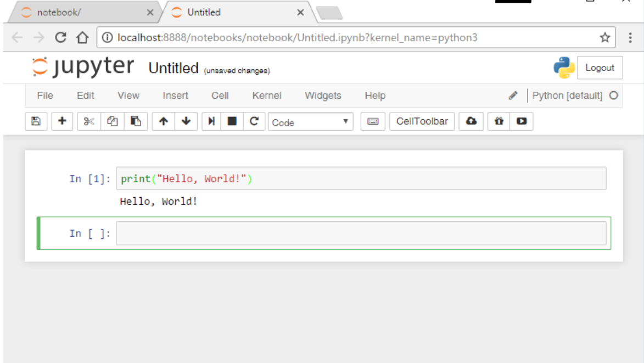This screenshot has height=363, width=644.
Task: Open the cell type Code dropdown
Action: pos(310,122)
